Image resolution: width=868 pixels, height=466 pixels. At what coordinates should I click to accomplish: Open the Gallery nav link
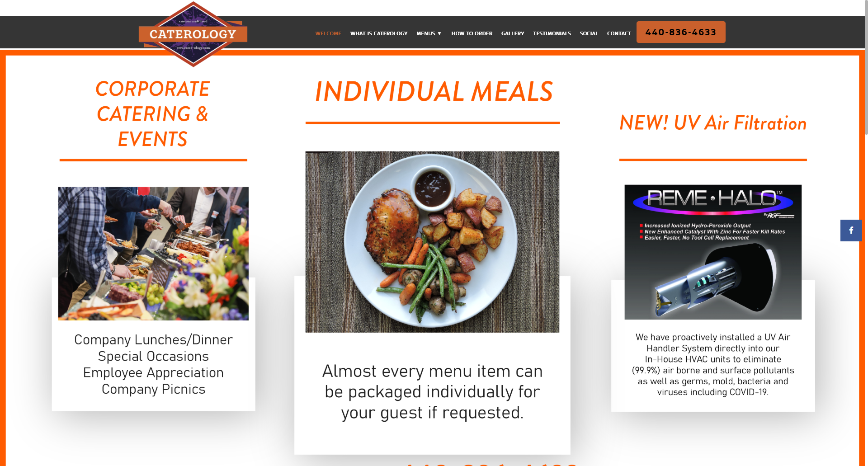pyautogui.click(x=513, y=33)
